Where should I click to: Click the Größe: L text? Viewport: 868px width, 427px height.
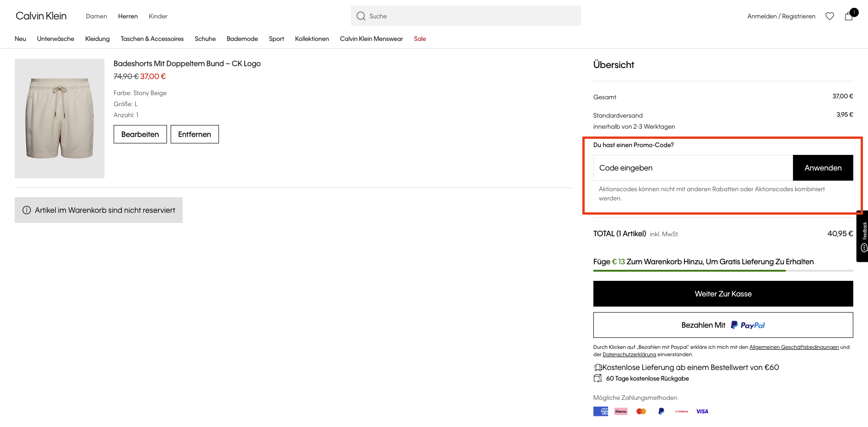tap(126, 104)
